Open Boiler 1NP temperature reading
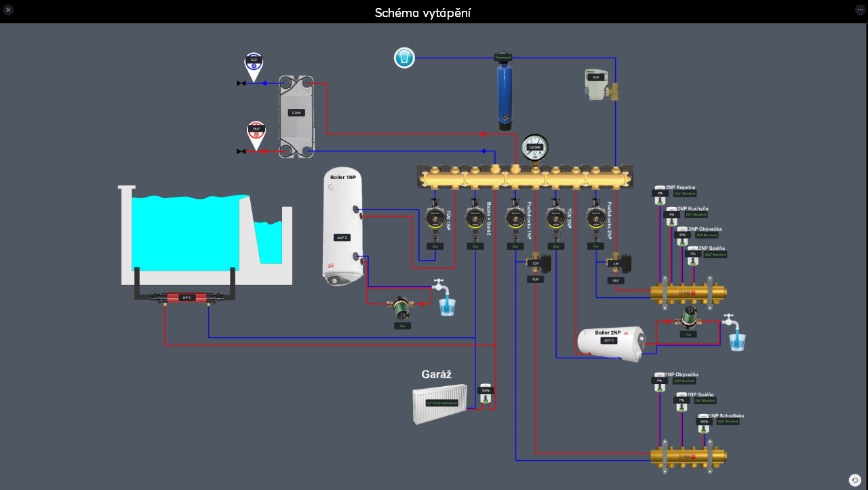 (x=341, y=238)
